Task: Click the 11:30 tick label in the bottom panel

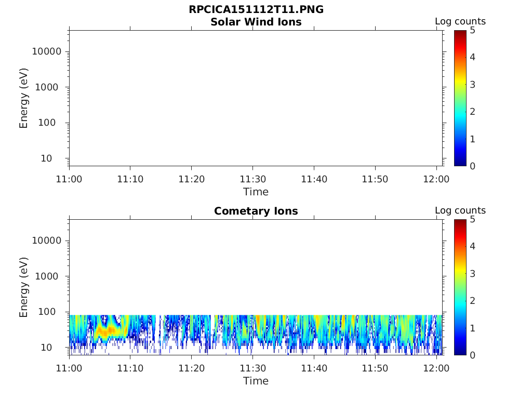Action: click(253, 368)
